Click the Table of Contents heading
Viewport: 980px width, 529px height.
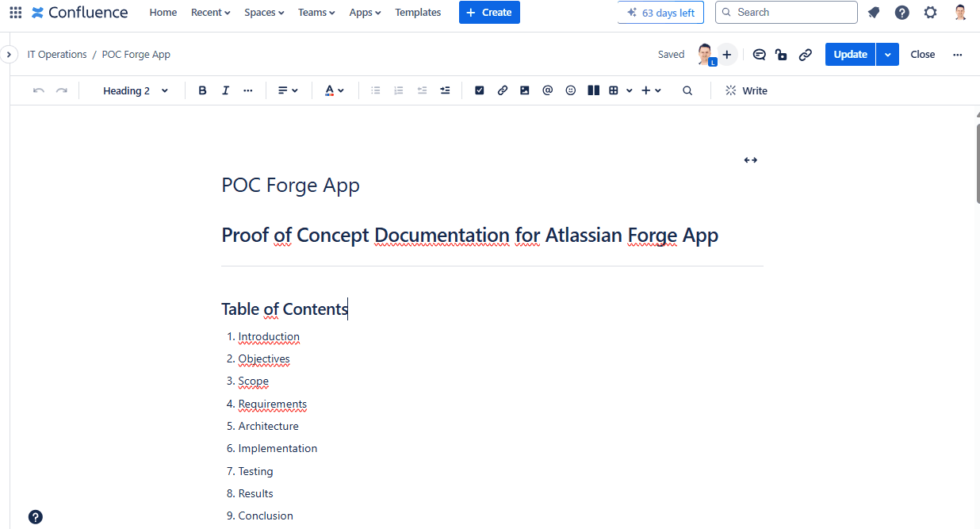[285, 309]
